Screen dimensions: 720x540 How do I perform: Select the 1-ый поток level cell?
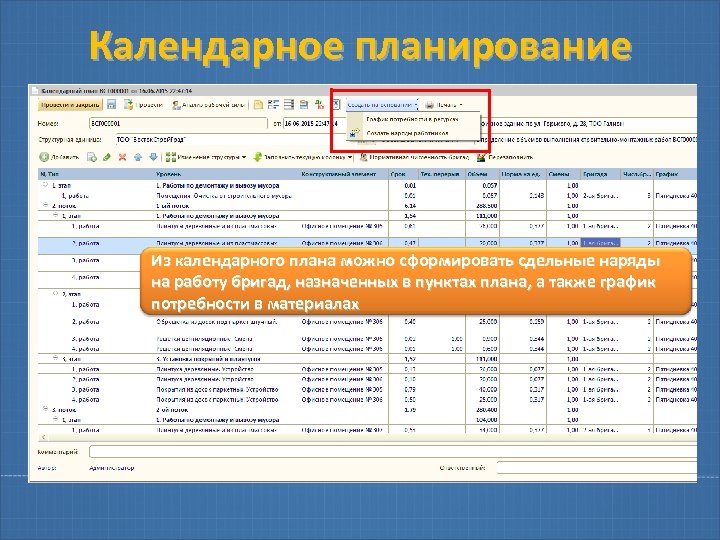click(173, 205)
